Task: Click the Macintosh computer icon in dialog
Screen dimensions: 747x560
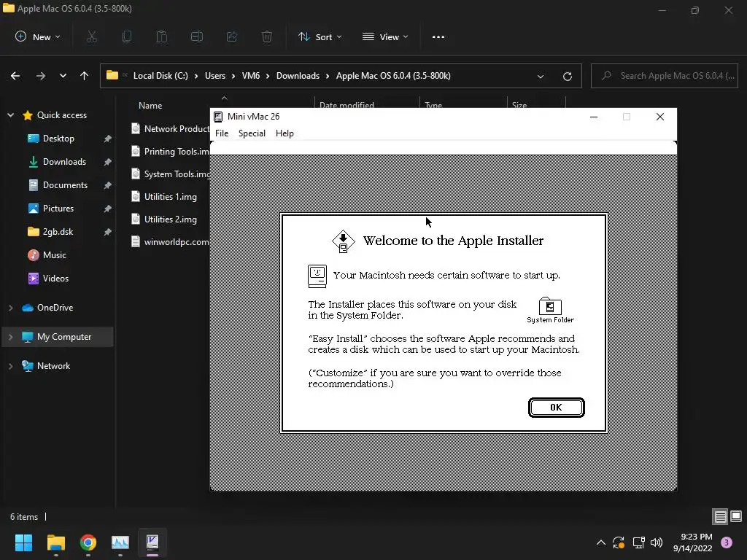Action: [317, 276]
